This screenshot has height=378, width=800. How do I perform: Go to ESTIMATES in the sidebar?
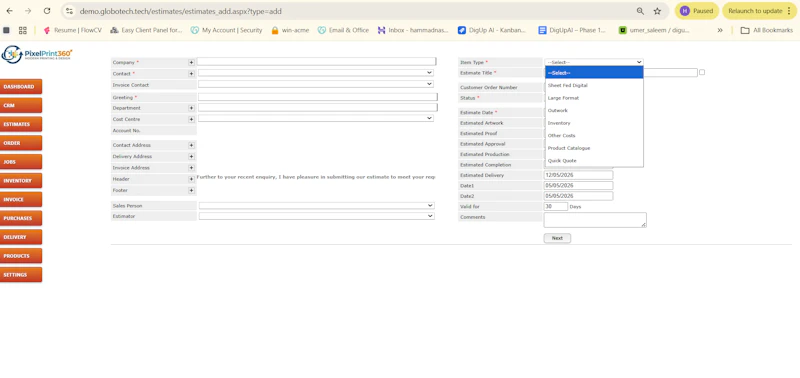click(x=21, y=124)
